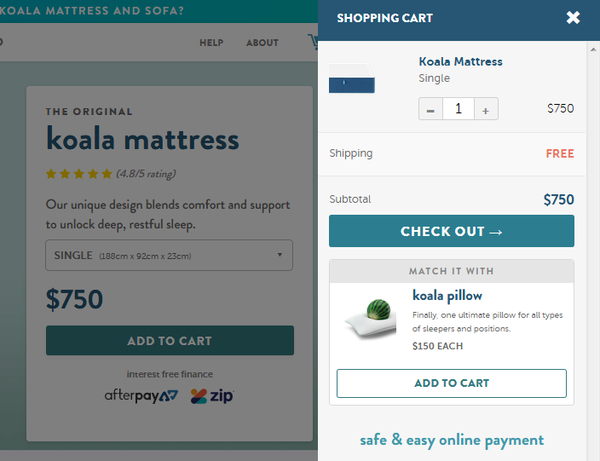Click the Afterpay logo
Viewport: 600px width, 461px height.
pos(141,395)
